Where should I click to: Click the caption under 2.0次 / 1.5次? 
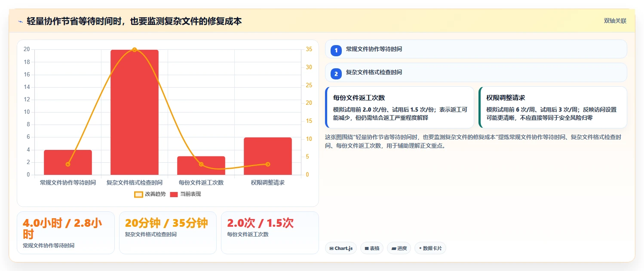point(248,234)
